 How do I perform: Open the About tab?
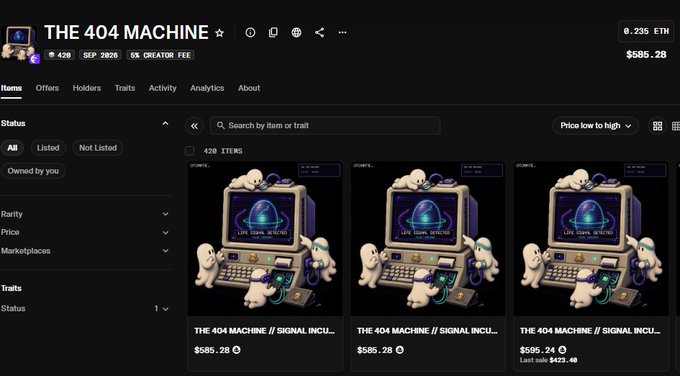click(x=249, y=88)
